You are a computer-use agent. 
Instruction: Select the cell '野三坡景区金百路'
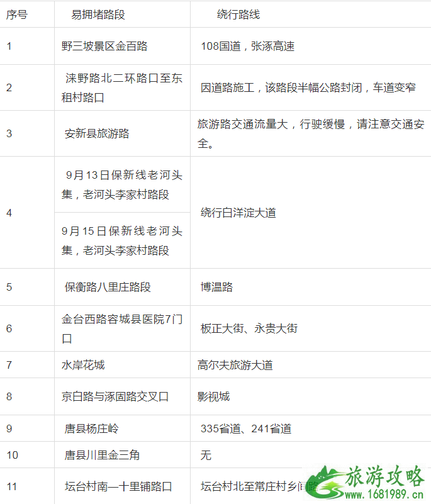pyautogui.click(x=122, y=46)
